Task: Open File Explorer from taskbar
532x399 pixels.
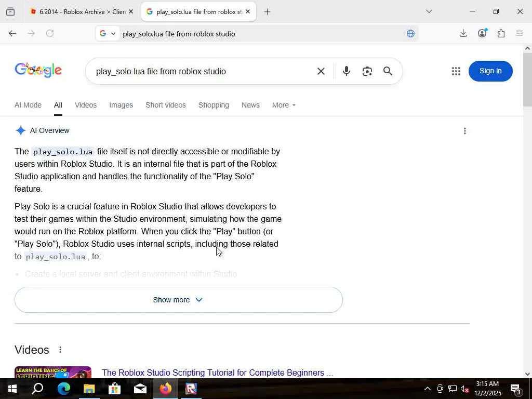Action: click(89, 389)
